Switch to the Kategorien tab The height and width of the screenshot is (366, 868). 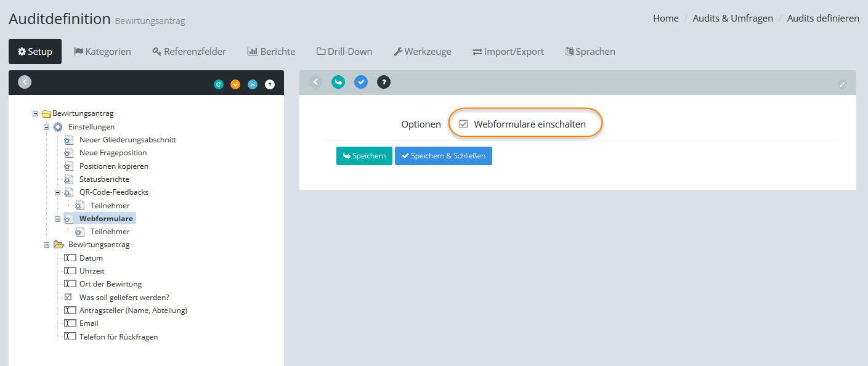pyautogui.click(x=102, y=52)
